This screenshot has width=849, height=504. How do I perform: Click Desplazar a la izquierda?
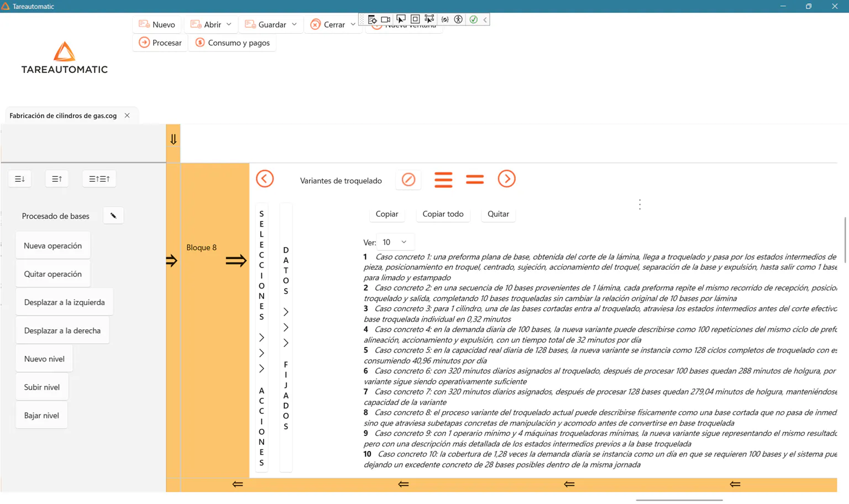(65, 302)
